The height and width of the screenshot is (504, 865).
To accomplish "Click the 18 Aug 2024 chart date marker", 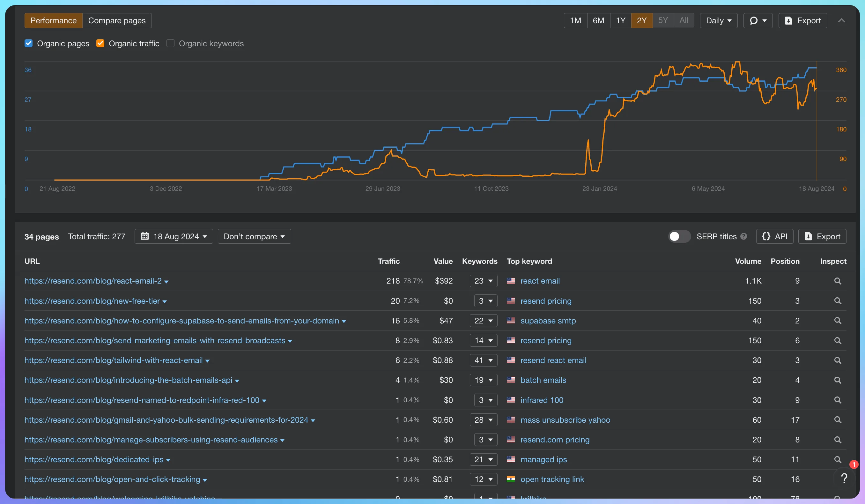I will coord(817,189).
